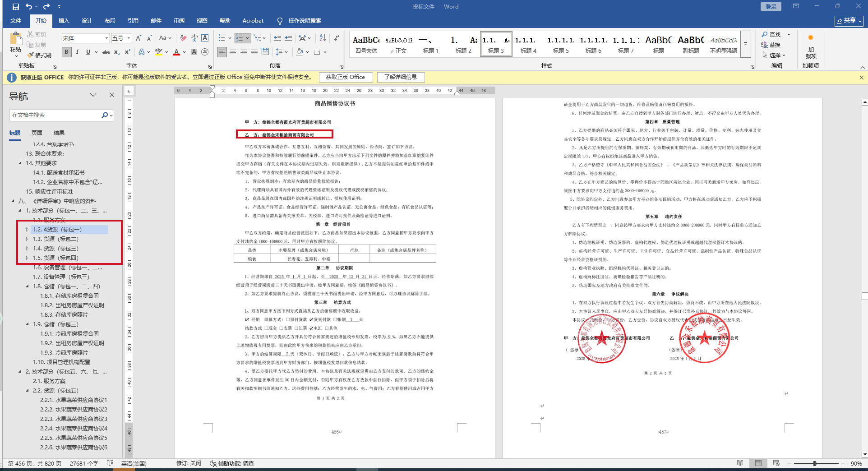Viewport: 868px width, 471px height.
Task: Collapse the 1.8. 仓储 heading
Action: pos(27,286)
